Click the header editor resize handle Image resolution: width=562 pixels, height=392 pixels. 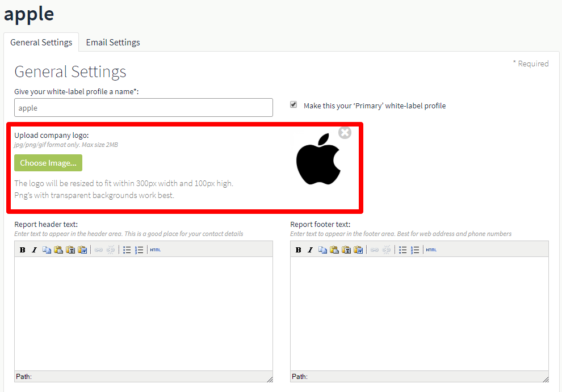pyautogui.click(x=270, y=379)
